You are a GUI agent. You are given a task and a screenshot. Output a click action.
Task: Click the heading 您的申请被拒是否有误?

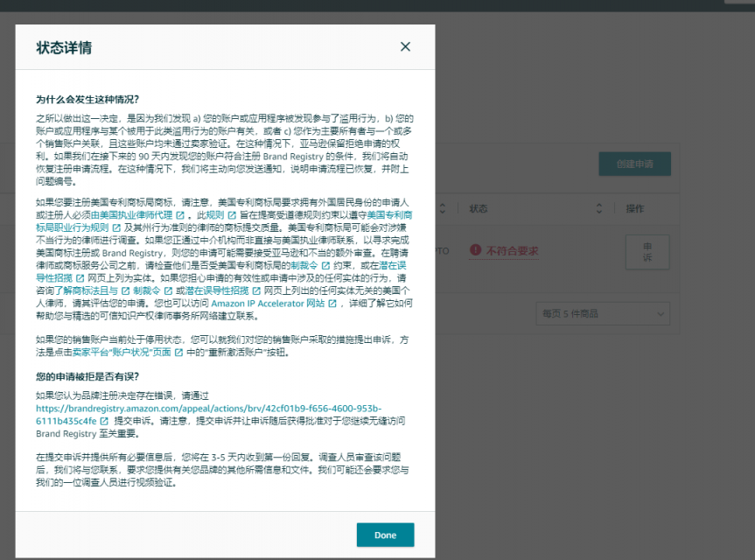[87, 376]
